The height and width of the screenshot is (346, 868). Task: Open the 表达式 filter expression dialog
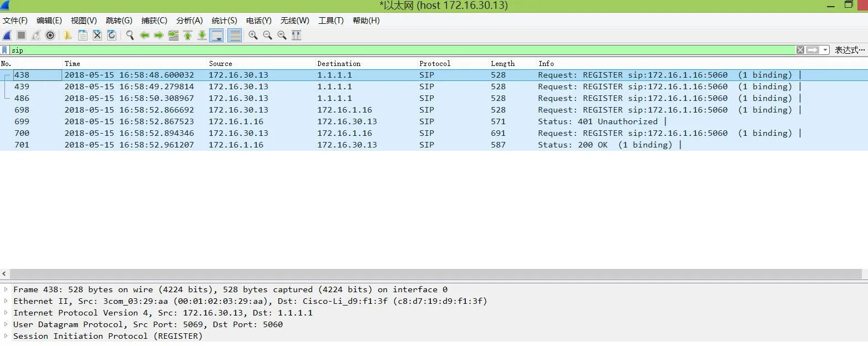coord(850,50)
